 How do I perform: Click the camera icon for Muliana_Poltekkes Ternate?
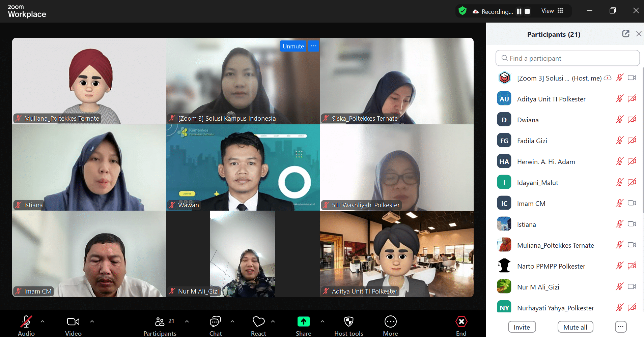click(632, 245)
